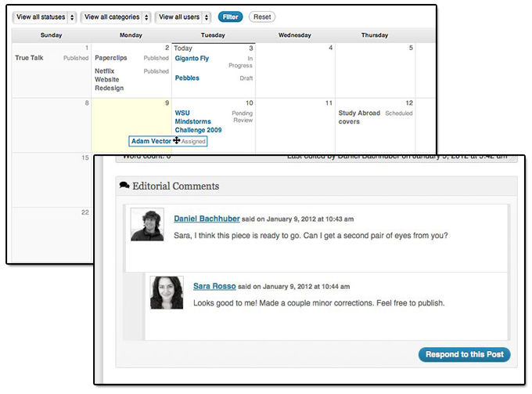Open the View all users dropdown
Image resolution: width=532 pixels, height=394 pixels.
182,17
